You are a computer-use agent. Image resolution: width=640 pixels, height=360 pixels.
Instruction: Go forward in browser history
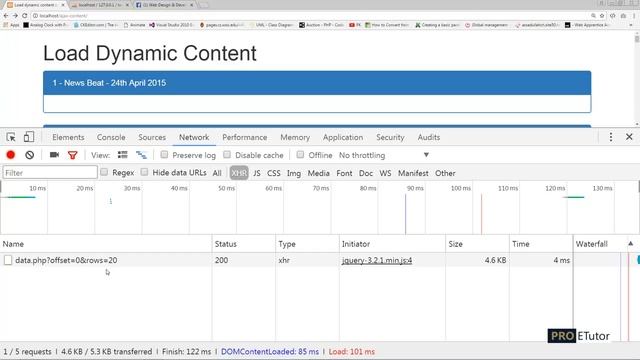coord(15,16)
